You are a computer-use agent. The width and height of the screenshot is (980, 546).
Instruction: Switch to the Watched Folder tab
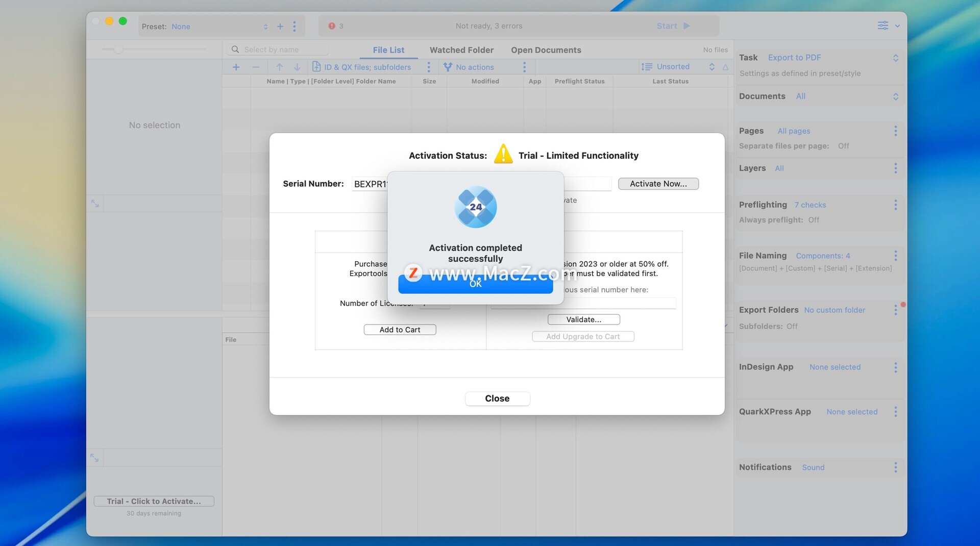click(x=461, y=50)
